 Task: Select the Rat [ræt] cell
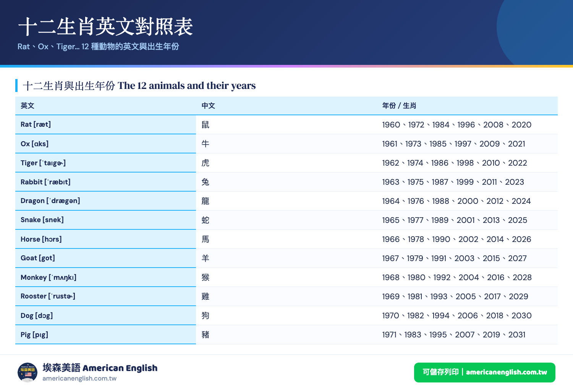click(105, 124)
